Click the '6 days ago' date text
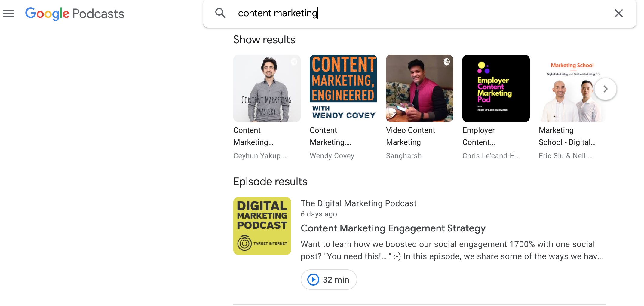The height and width of the screenshot is (306, 644). coord(319,214)
